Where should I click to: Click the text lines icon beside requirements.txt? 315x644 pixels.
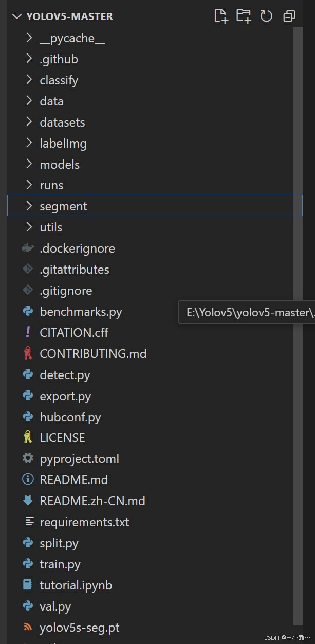coord(29,522)
